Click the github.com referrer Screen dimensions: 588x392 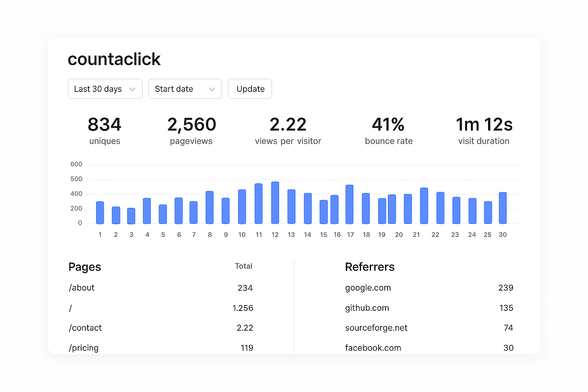pos(367,308)
